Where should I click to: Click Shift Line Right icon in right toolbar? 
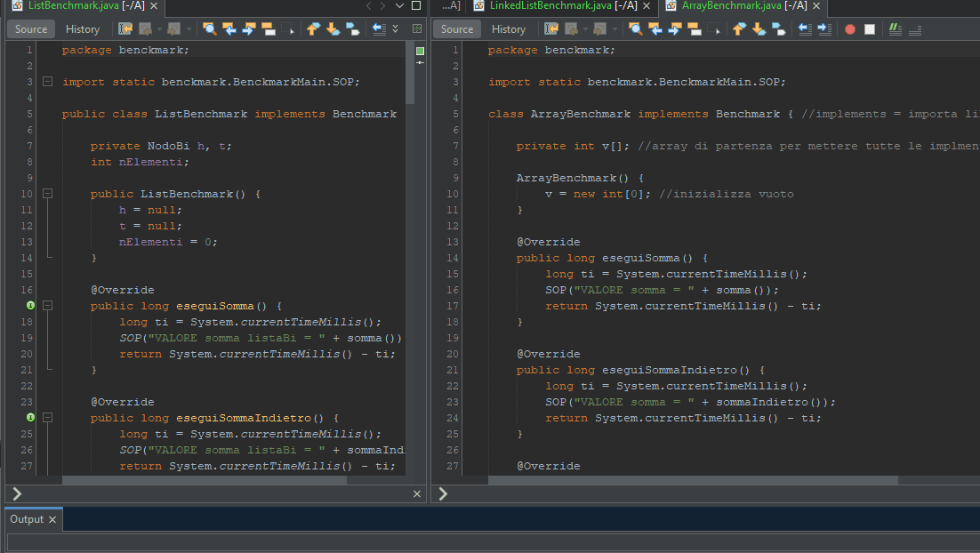(x=824, y=28)
